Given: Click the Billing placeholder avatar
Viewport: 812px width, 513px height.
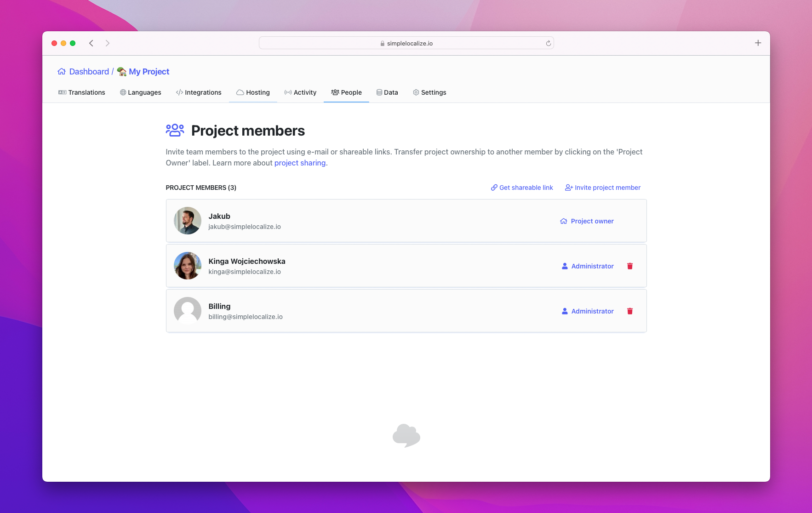Looking at the screenshot, I should coord(188,311).
